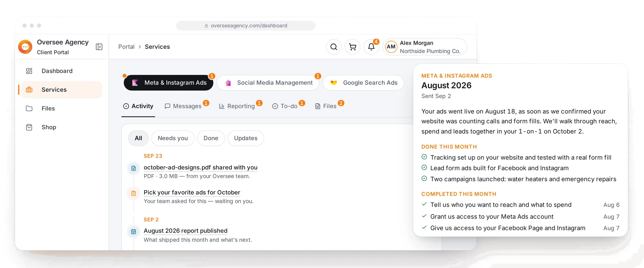Open Dashboard in the sidebar
This screenshot has width=644, height=268.
pyautogui.click(x=61, y=71)
